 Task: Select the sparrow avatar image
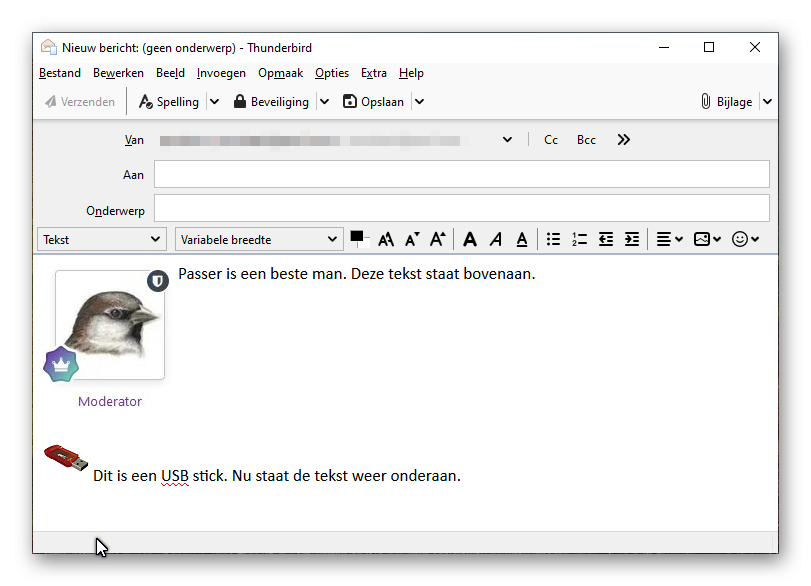pos(110,325)
